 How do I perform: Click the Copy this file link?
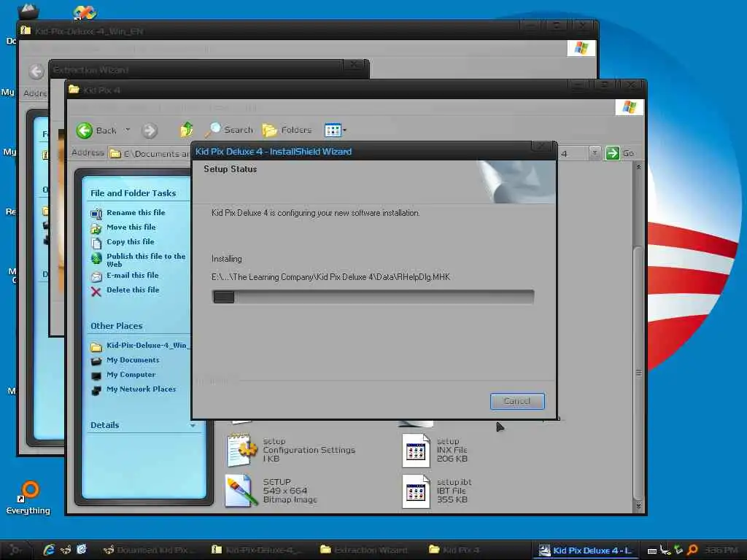[131, 242]
